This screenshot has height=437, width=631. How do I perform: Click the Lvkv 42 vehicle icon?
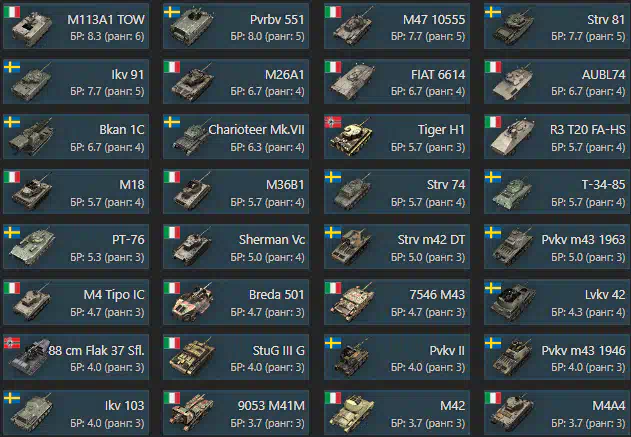tap(513, 303)
